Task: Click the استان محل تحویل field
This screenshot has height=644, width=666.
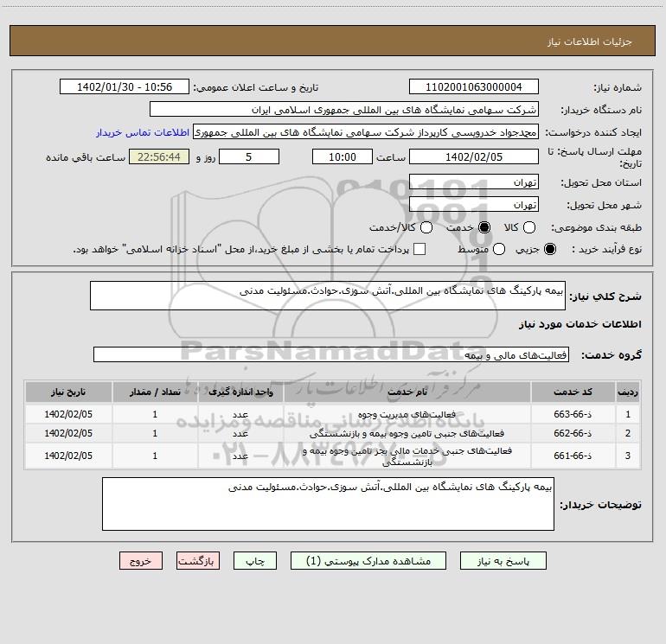Action: (x=474, y=182)
